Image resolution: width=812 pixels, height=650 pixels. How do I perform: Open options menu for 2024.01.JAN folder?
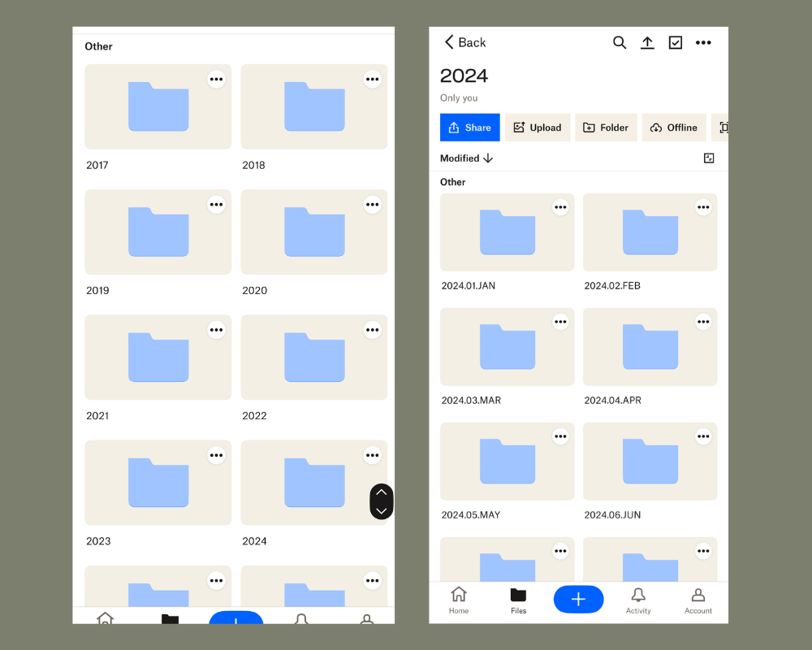[560, 208]
